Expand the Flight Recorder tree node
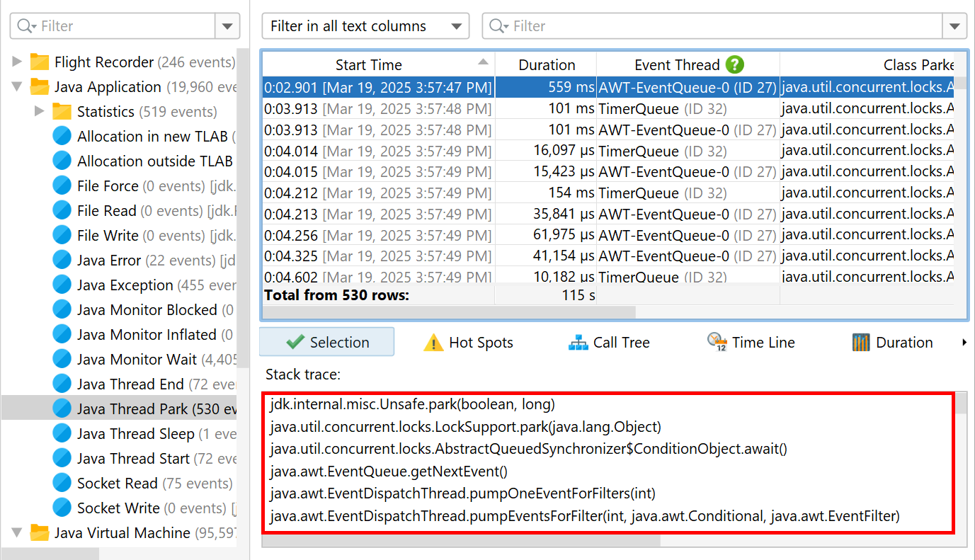Image resolution: width=975 pixels, height=560 pixels. click(x=18, y=62)
